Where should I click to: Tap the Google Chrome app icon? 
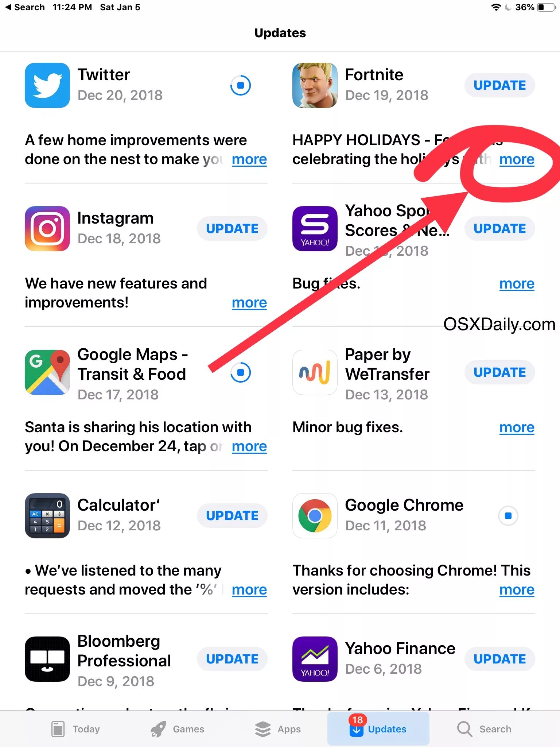tap(315, 516)
